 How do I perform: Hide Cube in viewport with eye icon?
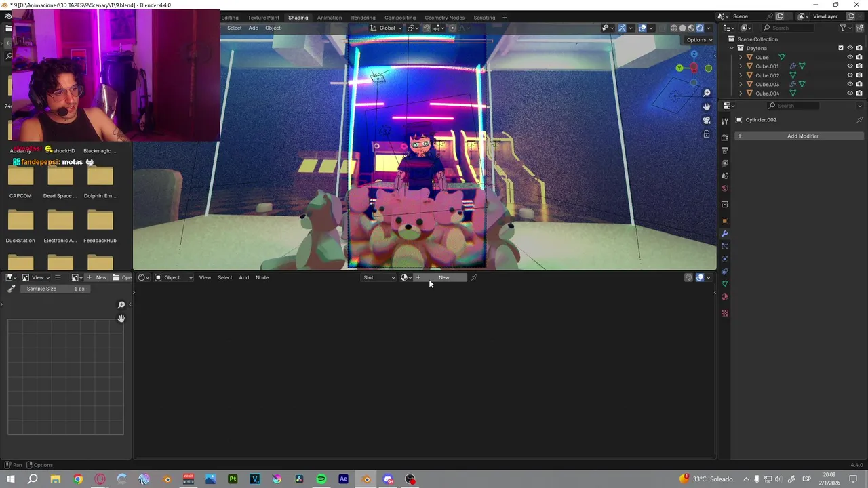(850, 58)
